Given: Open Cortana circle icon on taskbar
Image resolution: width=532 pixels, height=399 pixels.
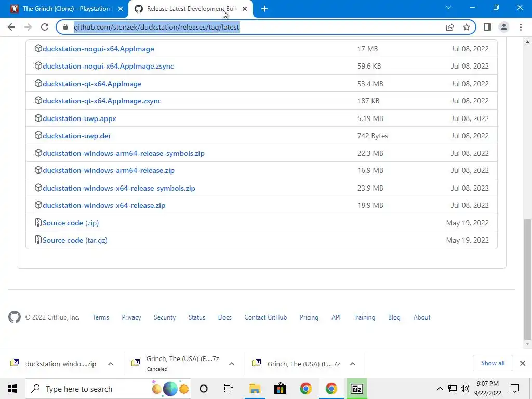Looking at the screenshot, I should point(204,389).
